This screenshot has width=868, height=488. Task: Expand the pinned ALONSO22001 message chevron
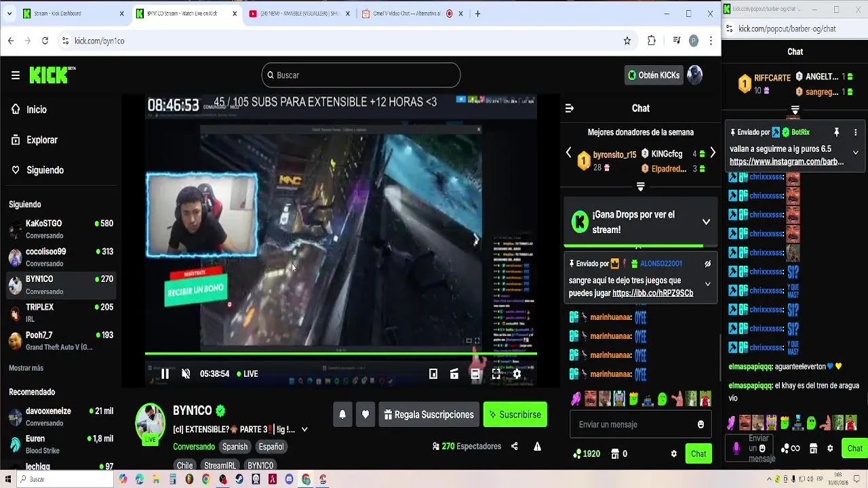(707, 285)
